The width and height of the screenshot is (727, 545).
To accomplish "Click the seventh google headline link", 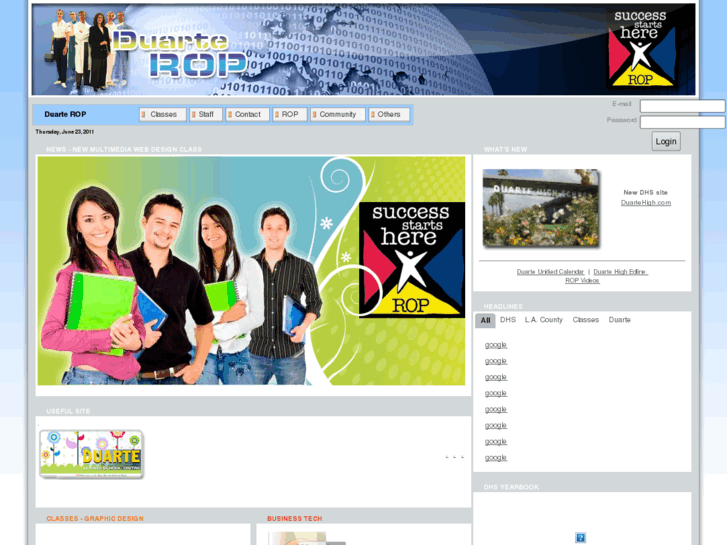I will point(496,442).
